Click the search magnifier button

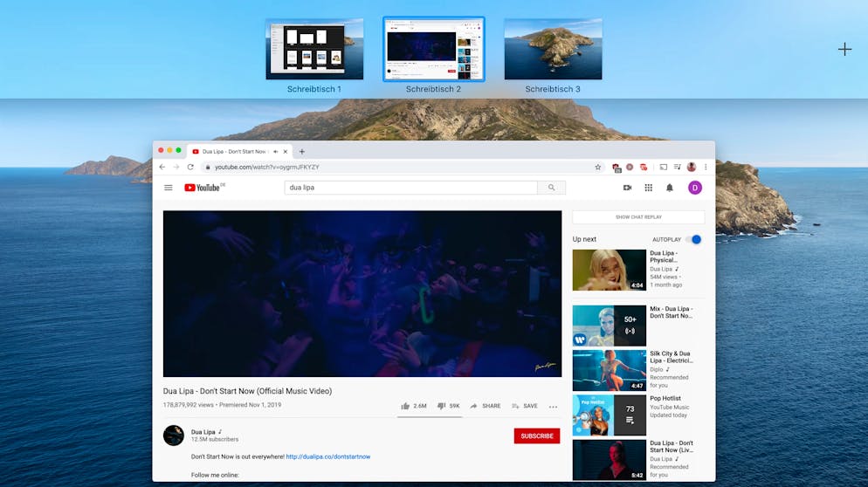click(x=551, y=188)
